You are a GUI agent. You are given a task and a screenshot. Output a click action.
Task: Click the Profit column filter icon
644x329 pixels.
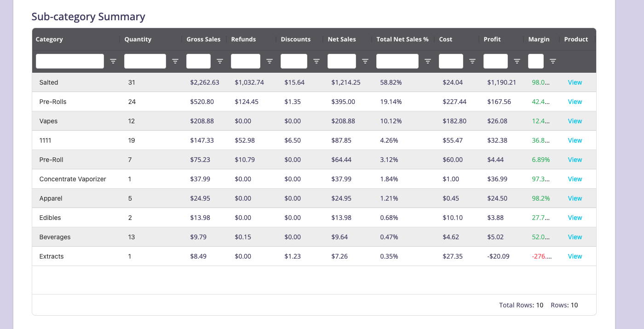[517, 61]
